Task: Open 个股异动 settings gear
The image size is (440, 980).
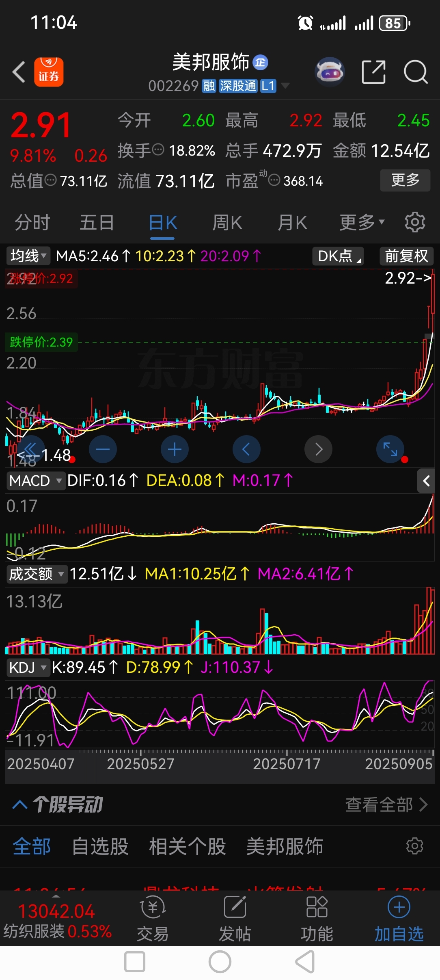Action: [415, 846]
